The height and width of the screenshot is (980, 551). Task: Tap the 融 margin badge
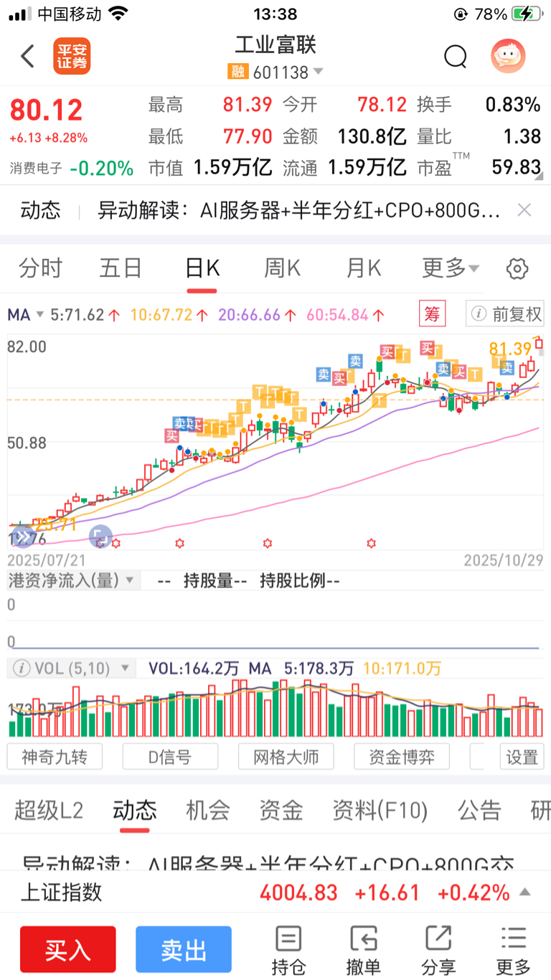(237, 72)
